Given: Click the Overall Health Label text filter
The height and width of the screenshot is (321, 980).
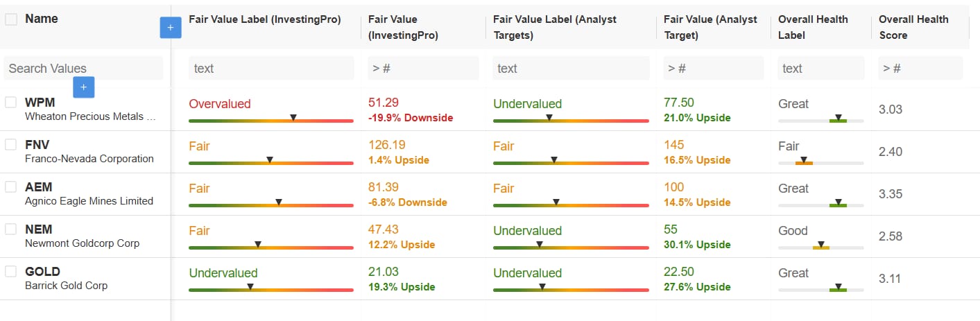Looking at the screenshot, I should 820,68.
